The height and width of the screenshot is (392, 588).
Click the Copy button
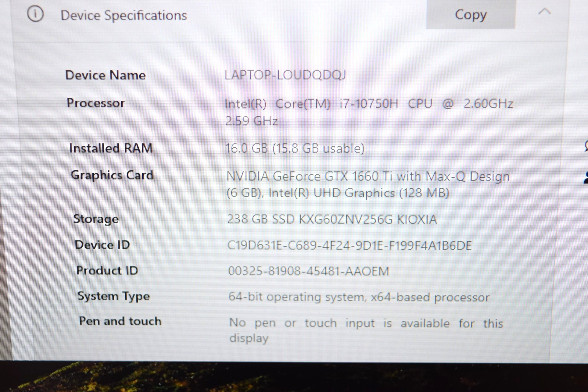[471, 14]
